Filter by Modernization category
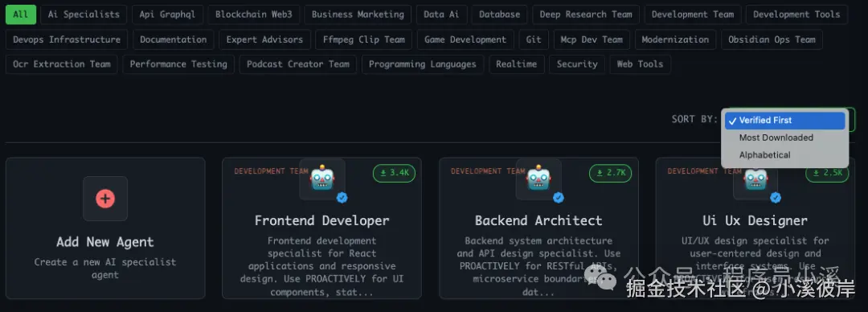868x312 pixels. pos(675,39)
